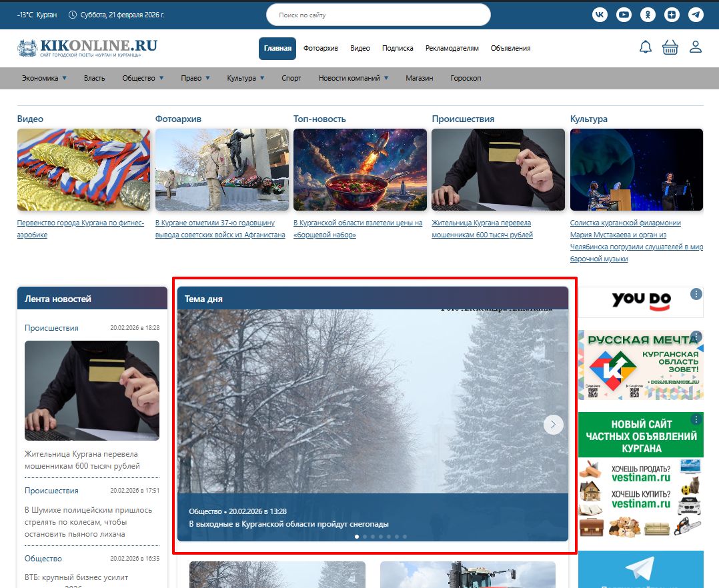Click the user profile icon
Image resolution: width=719 pixels, height=588 pixels.
pos(696,47)
